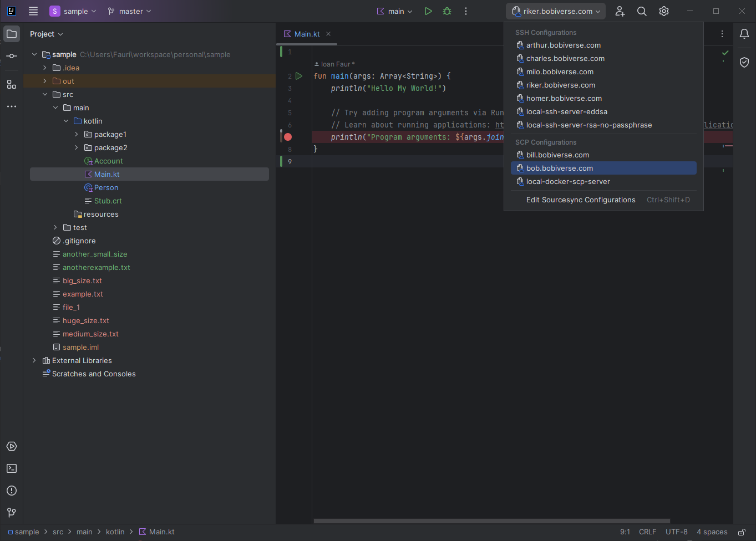Toggle read-only lock icon in status bar

[742, 532]
